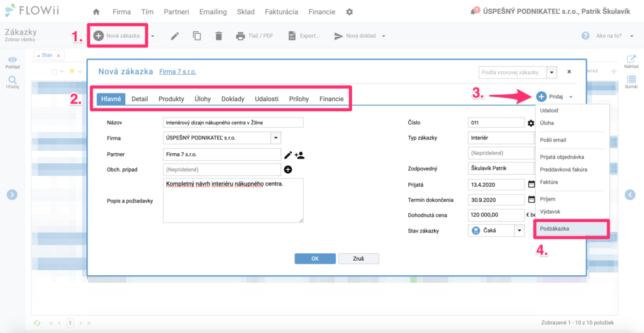Click the add partner person icon

click(x=299, y=155)
